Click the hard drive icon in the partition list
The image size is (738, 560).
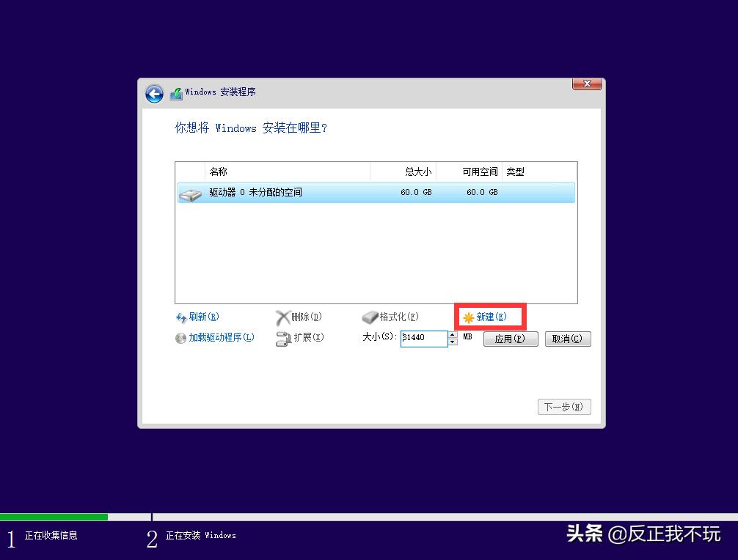190,192
